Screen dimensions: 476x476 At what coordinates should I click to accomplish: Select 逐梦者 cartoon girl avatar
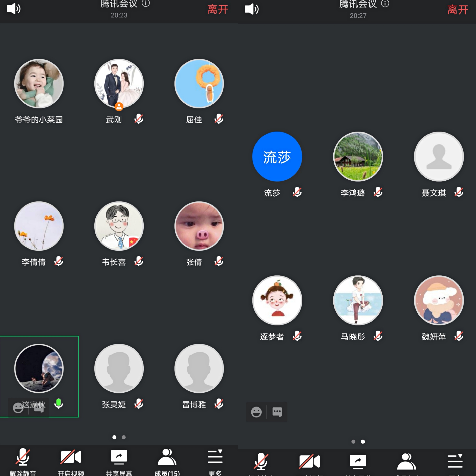[277, 300]
